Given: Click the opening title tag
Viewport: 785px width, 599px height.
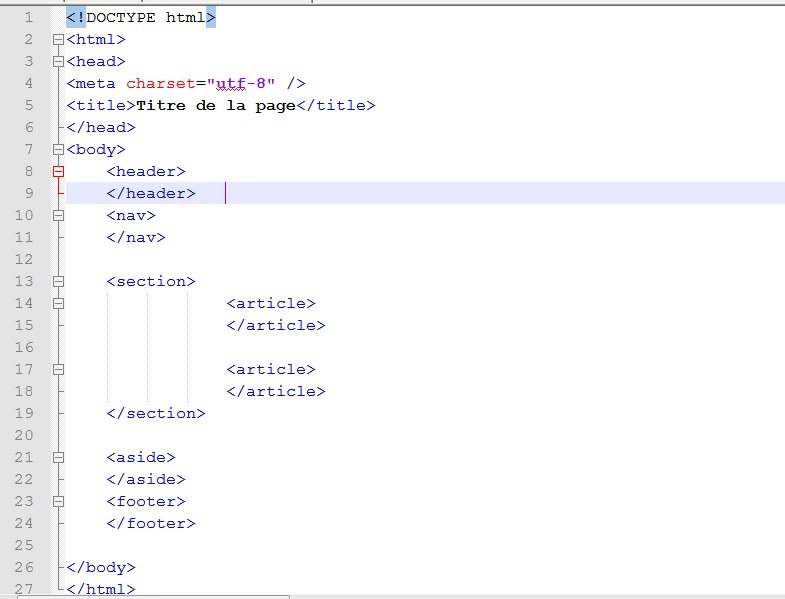Looking at the screenshot, I should point(101,106).
